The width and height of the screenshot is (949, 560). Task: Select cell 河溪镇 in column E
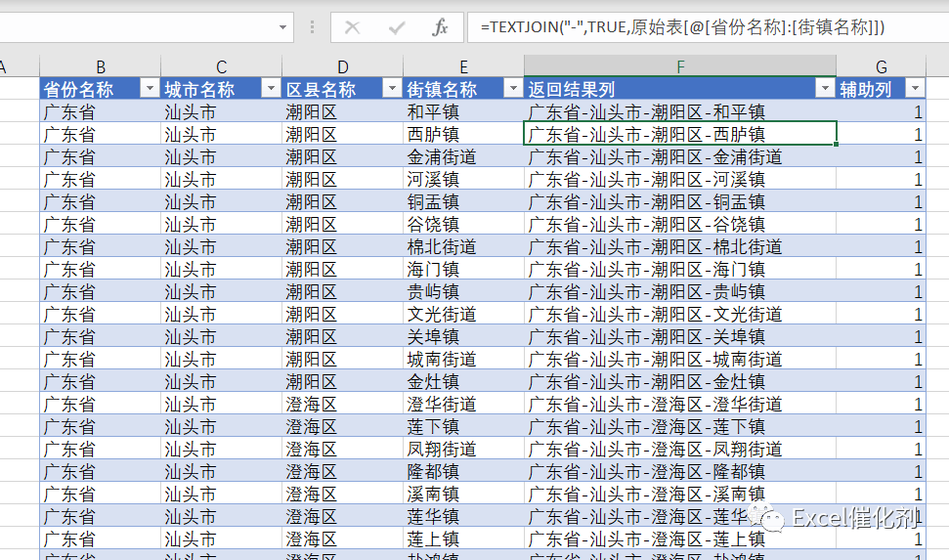(463, 179)
